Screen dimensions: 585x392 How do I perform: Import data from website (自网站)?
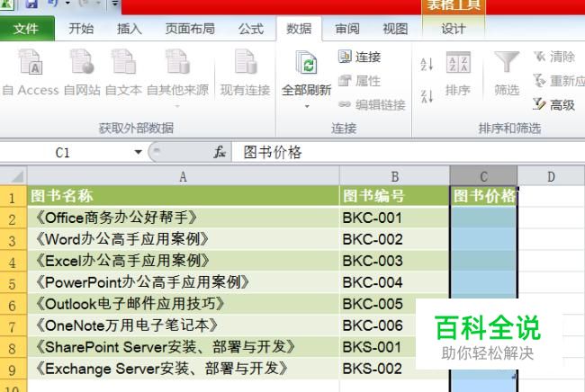pyautogui.click(x=82, y=73)
